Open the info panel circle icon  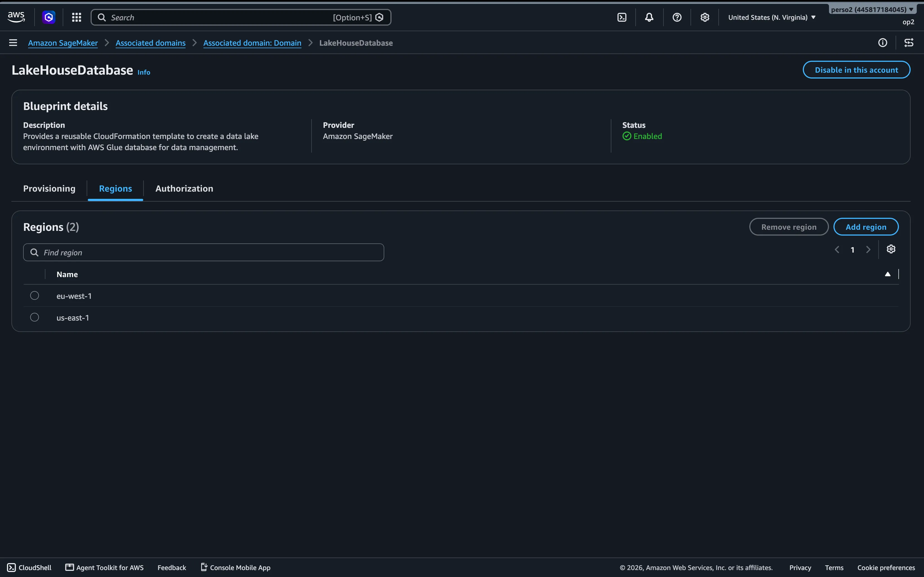tap(883, 43)
